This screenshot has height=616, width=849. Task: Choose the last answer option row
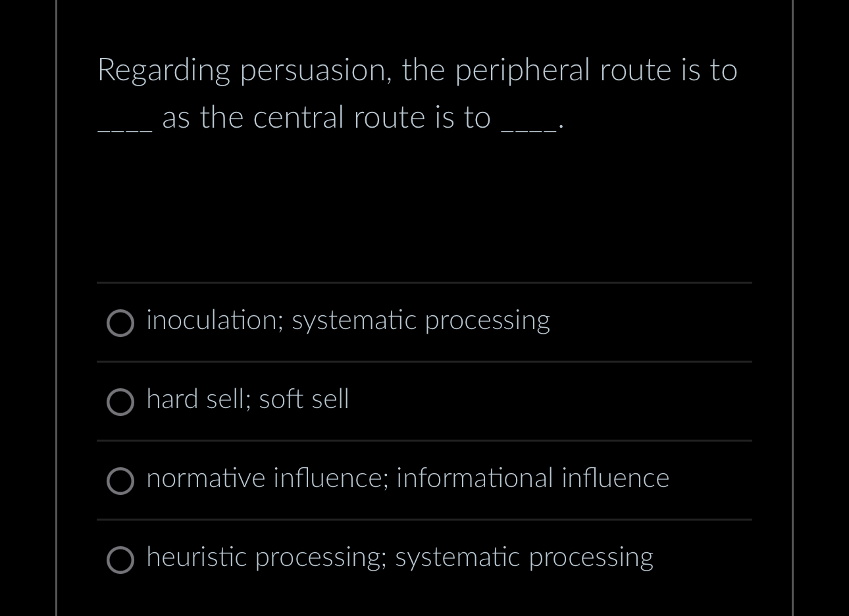(x=424, y=559)
